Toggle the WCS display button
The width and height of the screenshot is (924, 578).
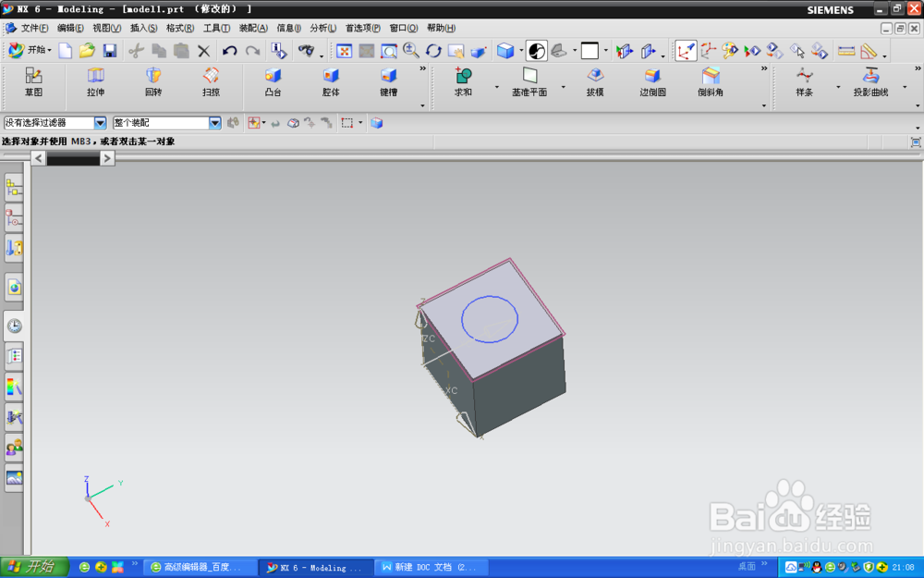point(686,51)
